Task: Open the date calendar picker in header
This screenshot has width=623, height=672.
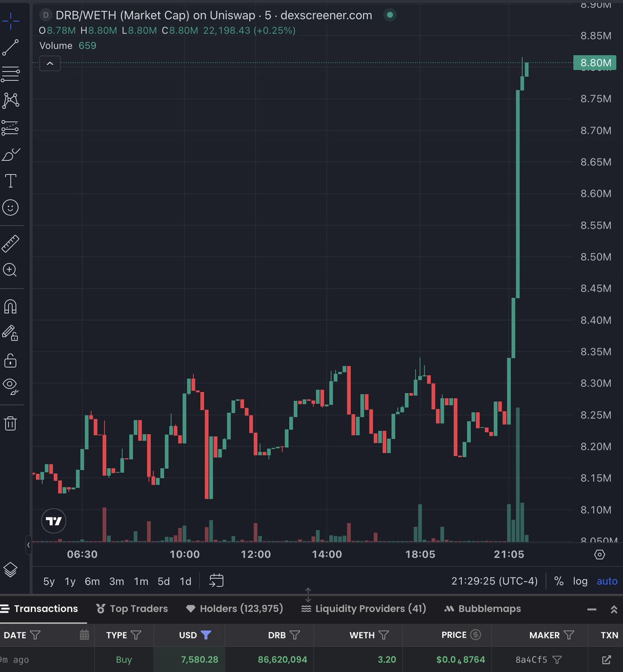Action: tap(85, 635)
